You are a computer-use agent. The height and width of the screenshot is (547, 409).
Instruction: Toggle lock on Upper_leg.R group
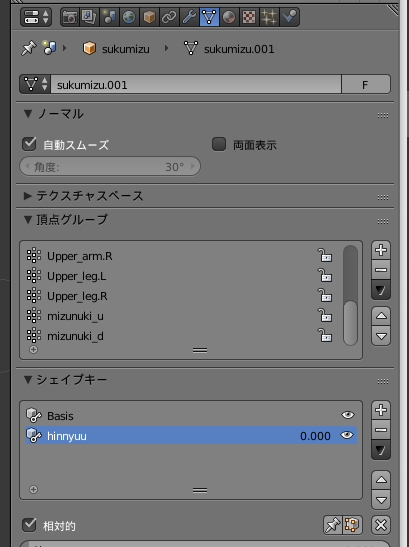click(325, 295)
